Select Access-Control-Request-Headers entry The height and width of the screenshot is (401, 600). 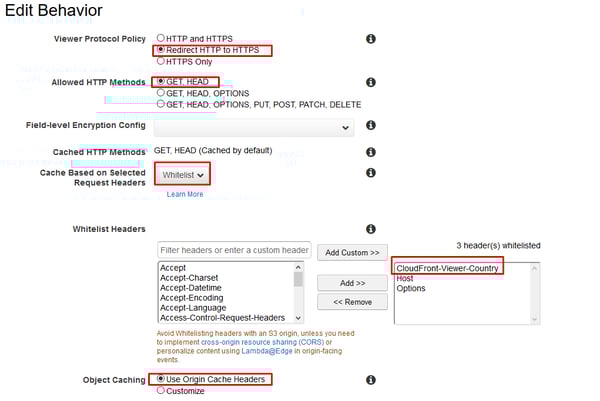coord(222,318)
